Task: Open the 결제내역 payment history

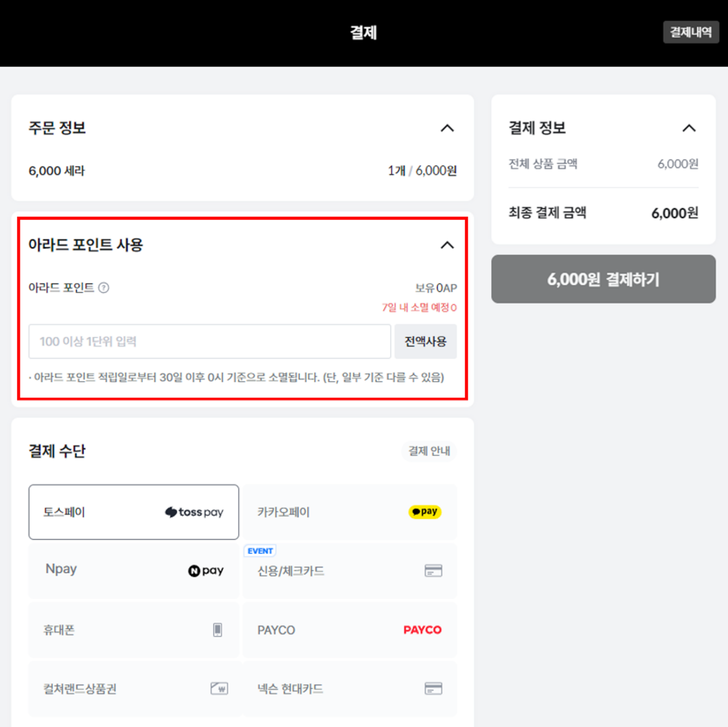Action: coord(691,32)
